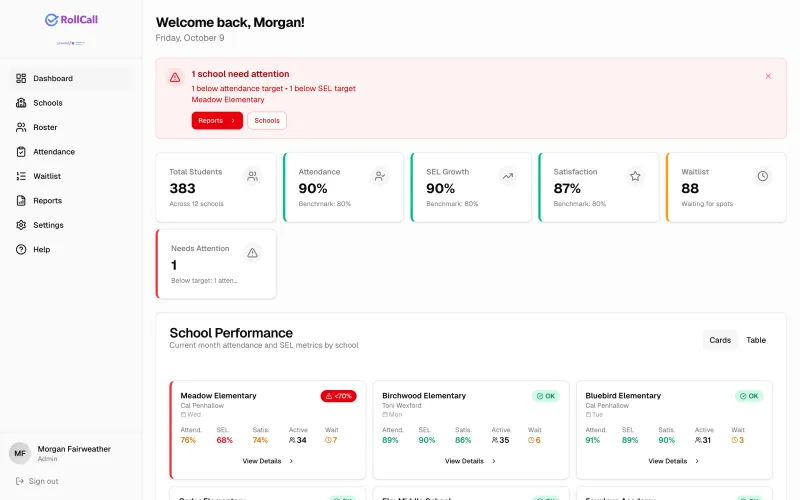Screen dimensions: 800x500
Task: Click Morgan Fairweather profile name
Action: (x=74, y=449)
